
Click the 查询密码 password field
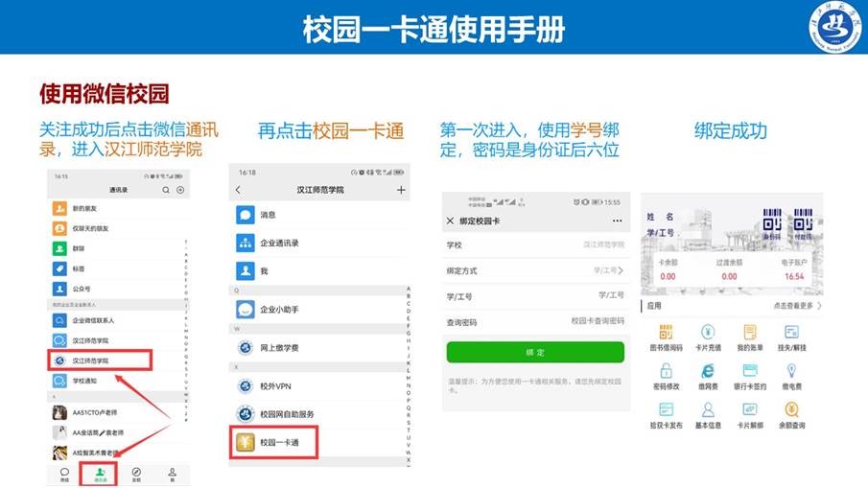535,321
